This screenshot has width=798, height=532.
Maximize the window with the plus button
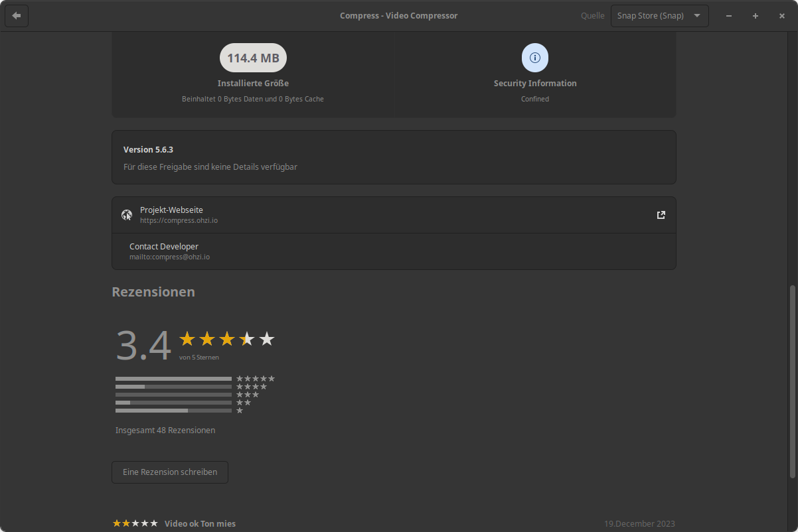[x=756, y=16]
